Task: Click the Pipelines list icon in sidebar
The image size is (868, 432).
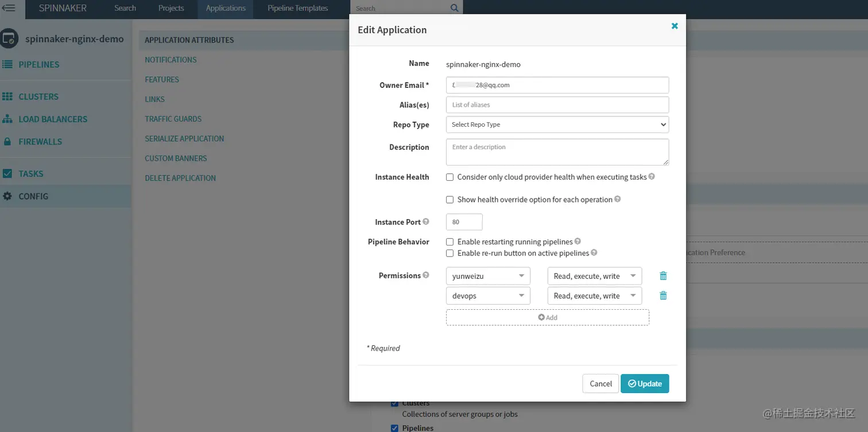Action: 7,64
